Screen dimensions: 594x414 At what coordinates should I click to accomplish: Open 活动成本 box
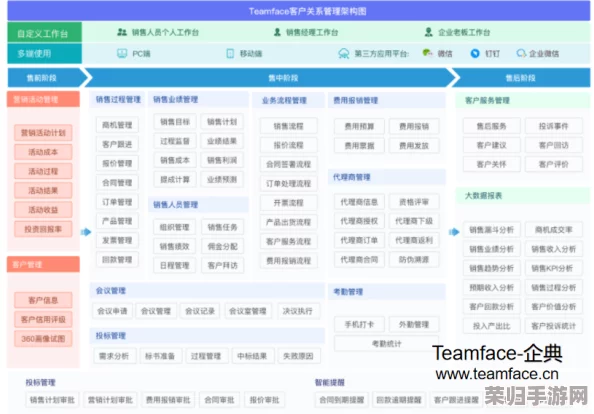point(43,152)
